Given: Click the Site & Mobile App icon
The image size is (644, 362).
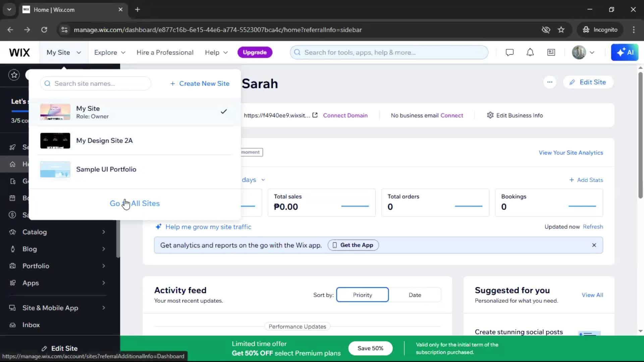Looking at the screenshot, I should pos(13,308).
